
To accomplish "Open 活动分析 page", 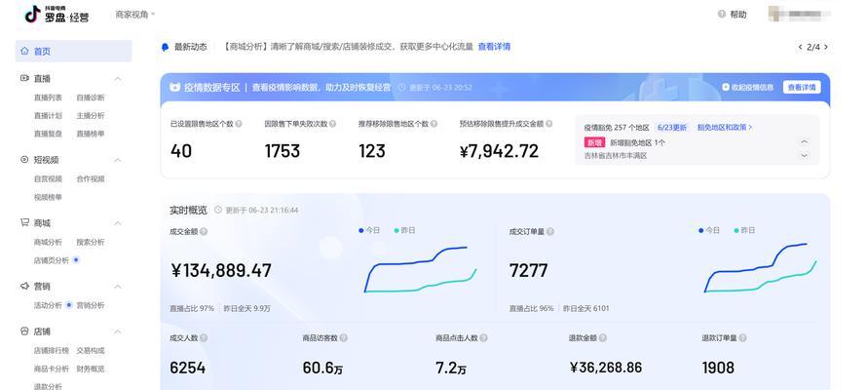I will click(x=48, y=305).
